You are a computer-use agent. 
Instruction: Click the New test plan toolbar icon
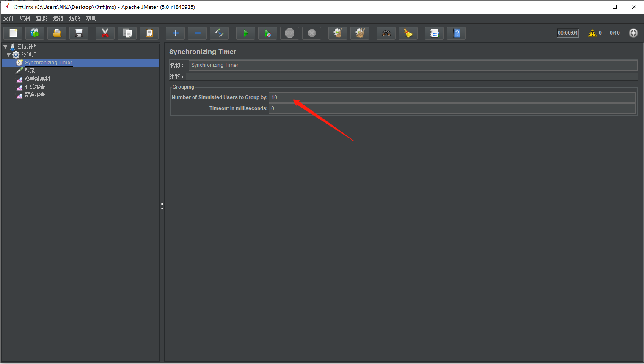click(13, 33)
